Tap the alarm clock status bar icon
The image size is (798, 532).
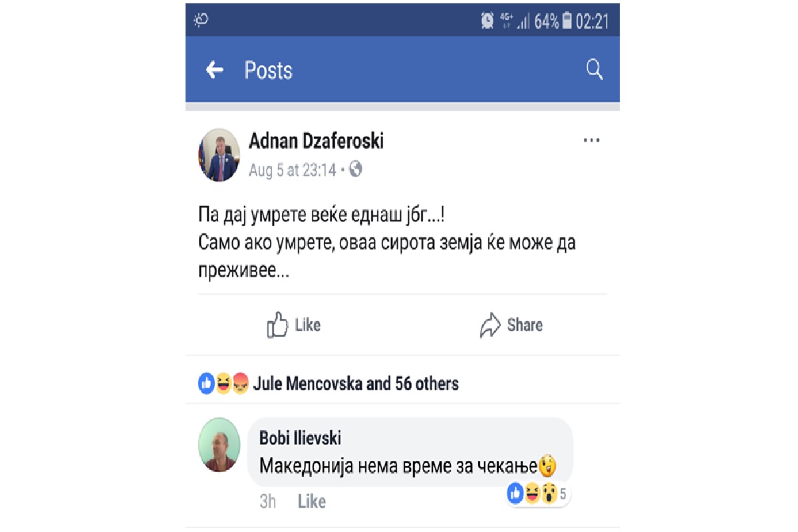click(487, 21)
